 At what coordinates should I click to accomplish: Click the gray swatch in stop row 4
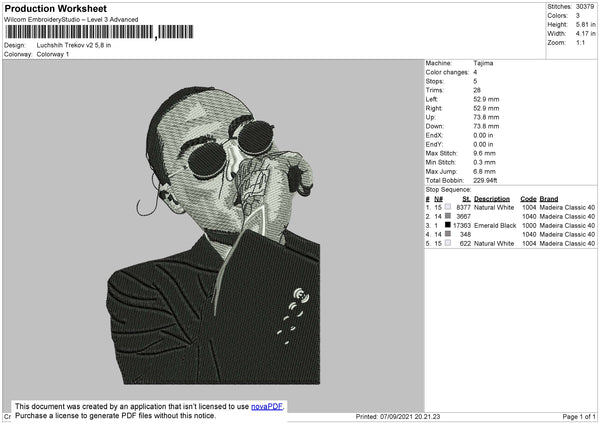pyautogui.click(x=448, y=234)
